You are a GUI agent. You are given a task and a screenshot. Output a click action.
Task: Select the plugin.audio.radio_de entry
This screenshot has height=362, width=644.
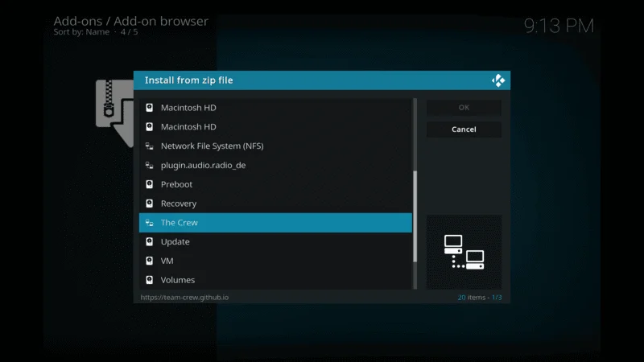tap(275, 165)
